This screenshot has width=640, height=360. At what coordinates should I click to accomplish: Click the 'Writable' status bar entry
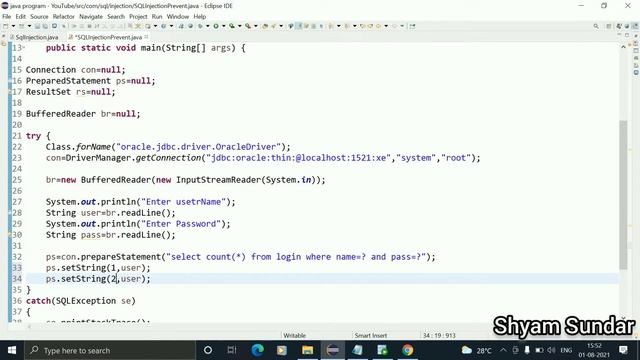pyautogui.click(x=294, y=336)
